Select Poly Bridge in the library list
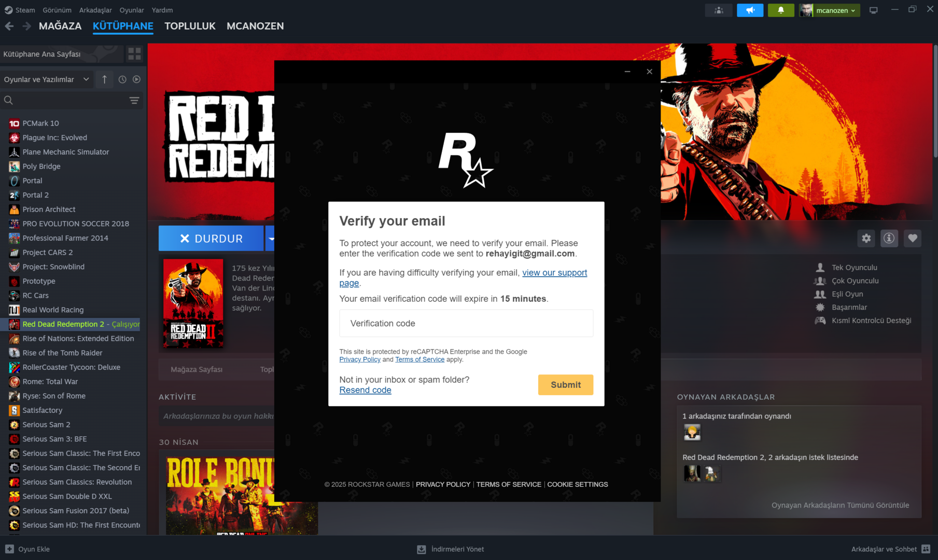This screenshot has width=938, height=560. (x=41, y=166)
